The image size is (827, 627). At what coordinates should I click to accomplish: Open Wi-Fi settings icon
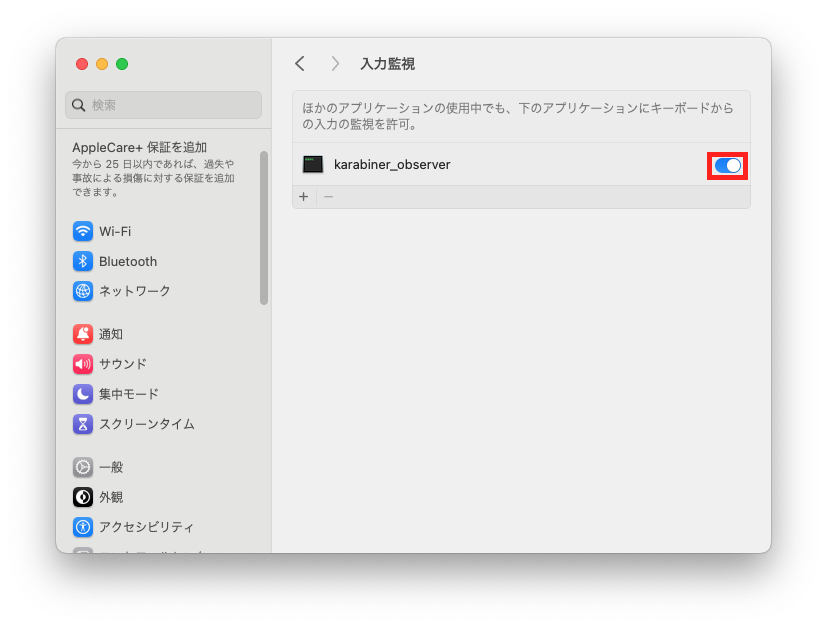(83, 231)
